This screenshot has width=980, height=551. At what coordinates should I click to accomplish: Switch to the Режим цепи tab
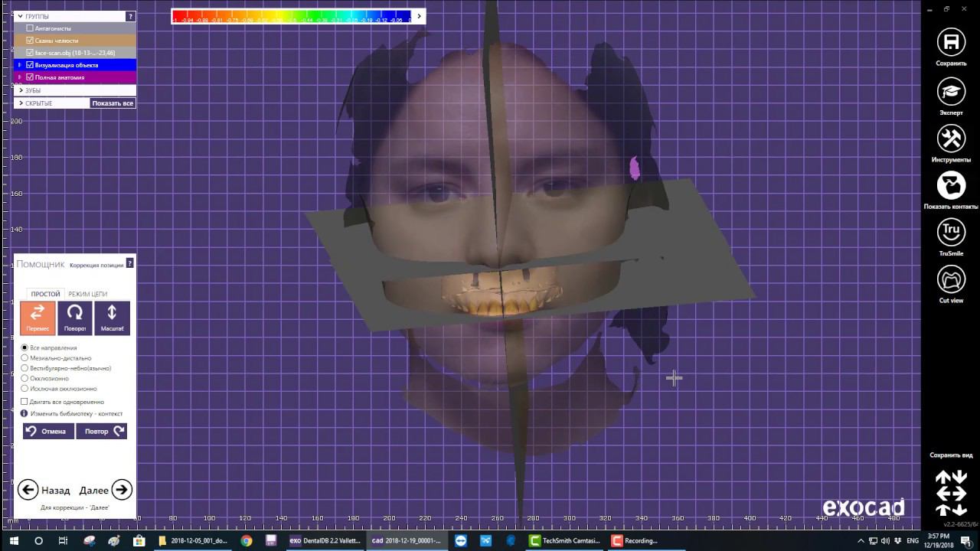pyautogui.click(x=87, y=294)
